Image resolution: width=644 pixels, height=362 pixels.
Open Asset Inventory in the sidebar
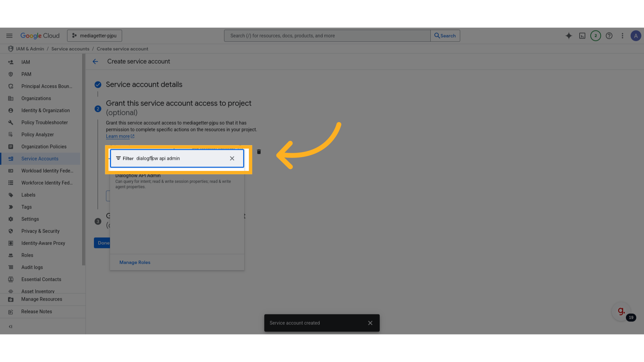pos(40,291)
